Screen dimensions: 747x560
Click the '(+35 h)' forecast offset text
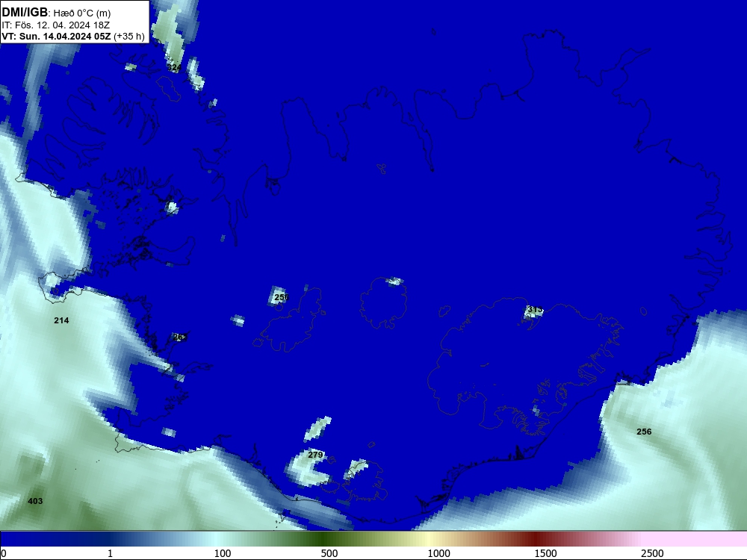click(129, 36)
